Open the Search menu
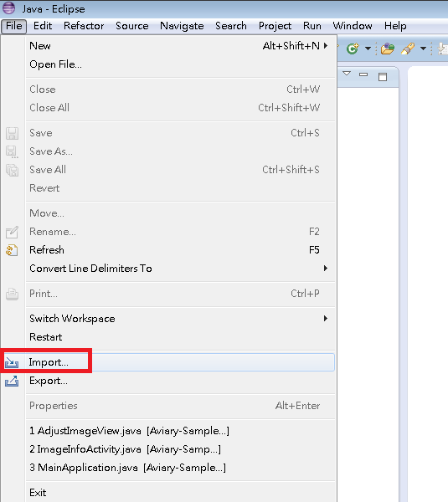 tap(231, 26)
